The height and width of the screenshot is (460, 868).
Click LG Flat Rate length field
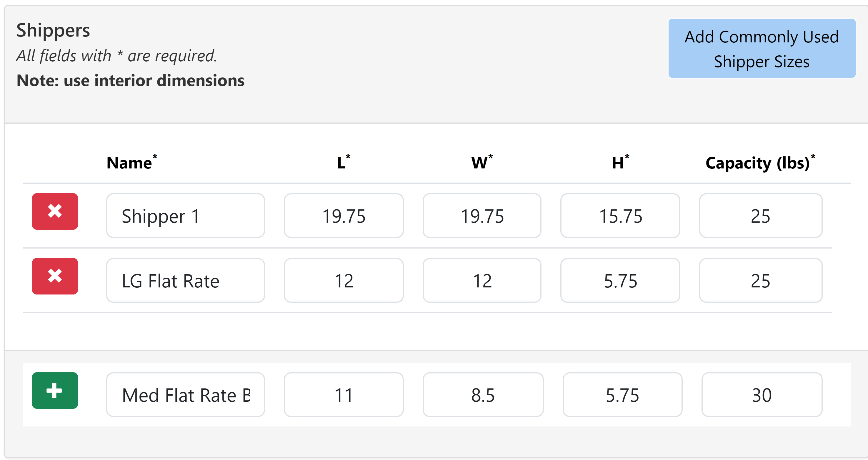click(344, 281)
